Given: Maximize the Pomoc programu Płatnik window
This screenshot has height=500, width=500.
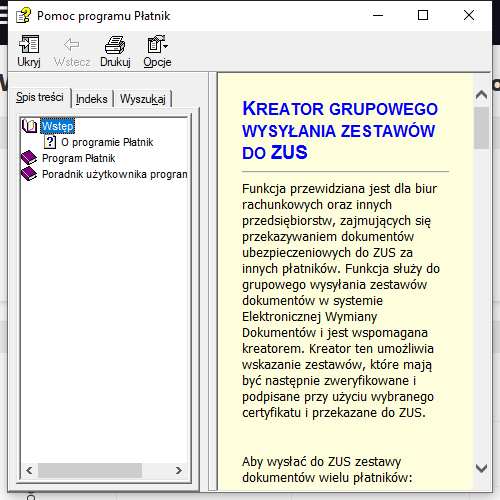Looking at the screenshot, I should pyautogui.click(x=423, y=15).
